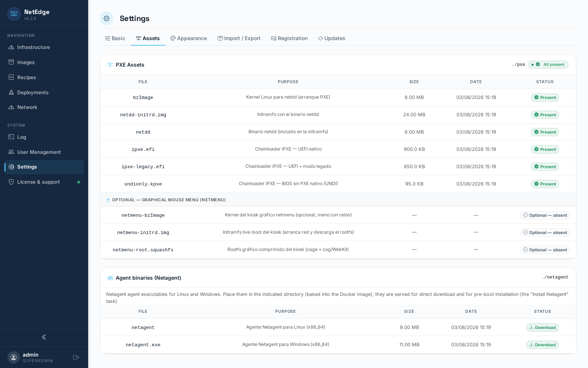Screen dimensions: 588x368
Task: Click the Agent binaries section icon
Action: tap(110, 278)
